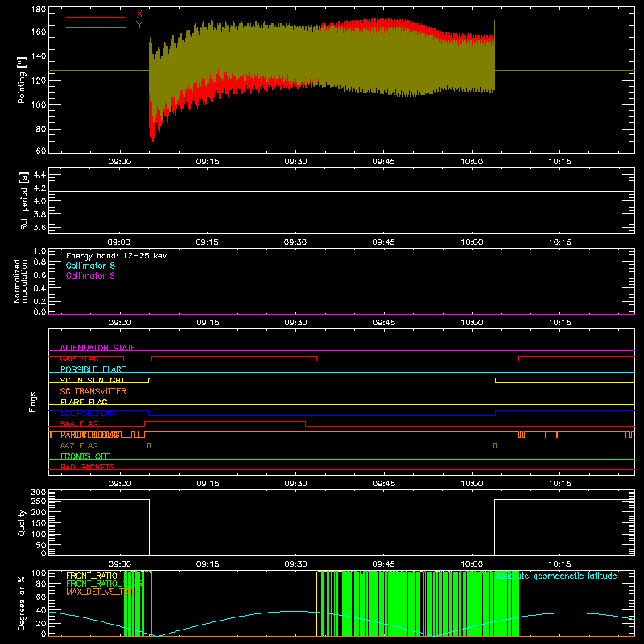Click '09:15' under the modulation plot
This screenshot has width=644, height=644.
208,323
